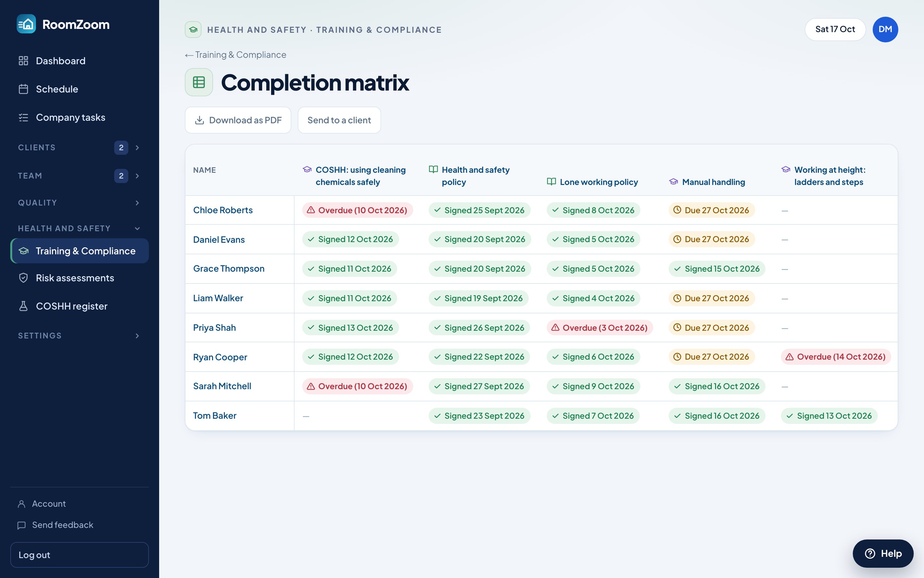Open the Dashboard menu item
The width and height of the screenshot is (924, 578).
80,61
